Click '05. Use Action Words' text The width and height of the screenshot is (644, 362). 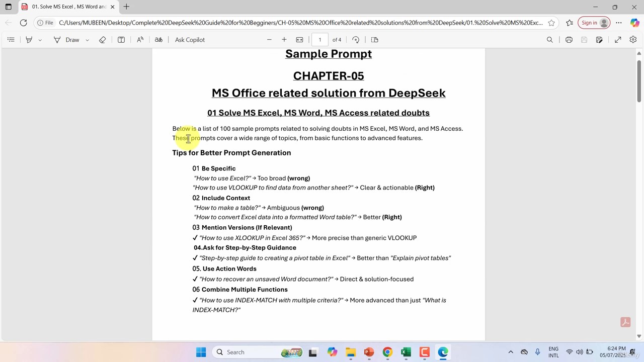pyautogui.click(x=224, y=269)
